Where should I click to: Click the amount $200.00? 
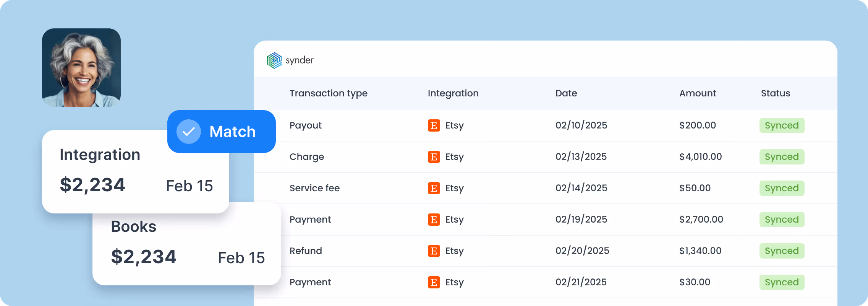[x=698, y=125]
